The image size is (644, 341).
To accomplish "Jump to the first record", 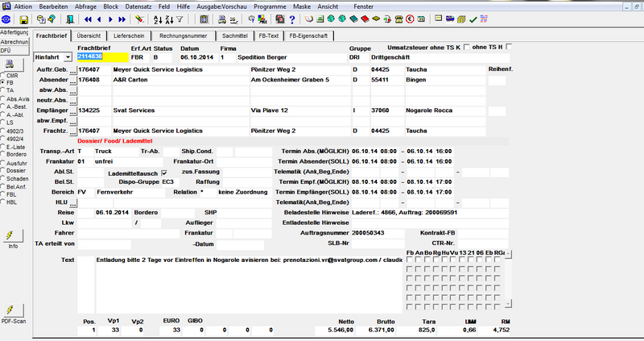I will (88, 19).
